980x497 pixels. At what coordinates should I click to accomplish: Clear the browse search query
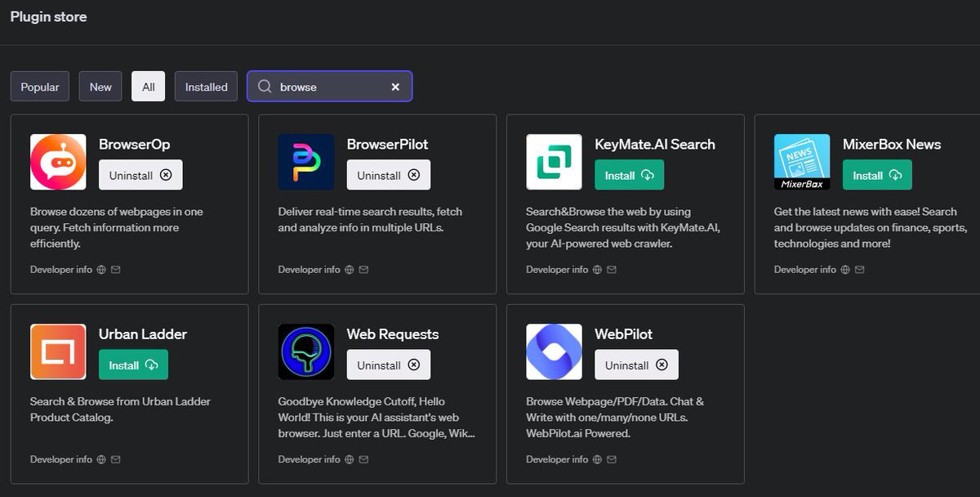(395, 87)
